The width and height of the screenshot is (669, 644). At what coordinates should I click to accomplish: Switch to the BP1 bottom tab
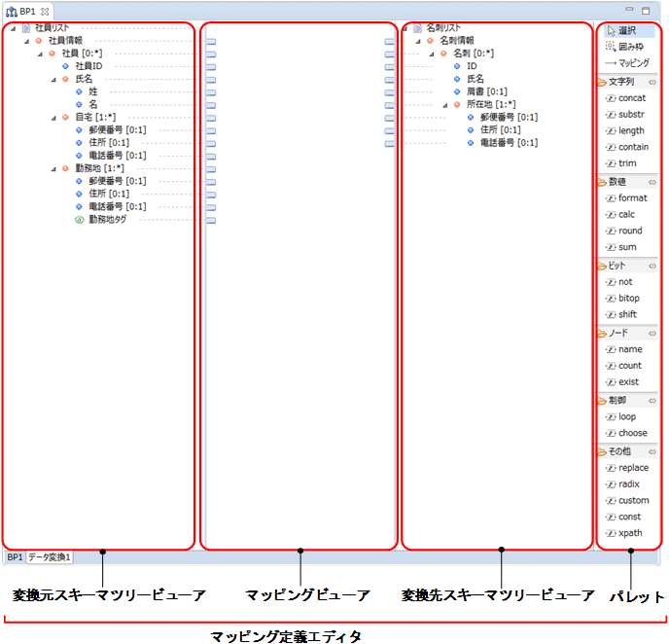point(15,557)
